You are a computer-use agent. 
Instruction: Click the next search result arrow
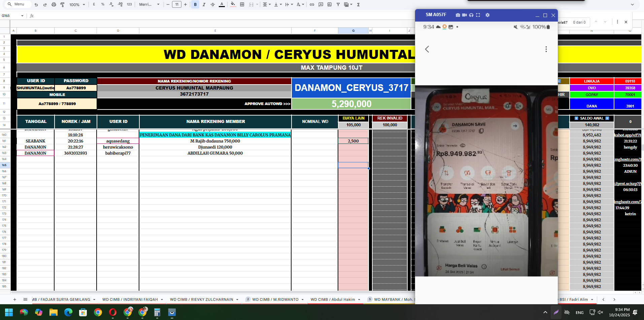(x=605, y=22)
